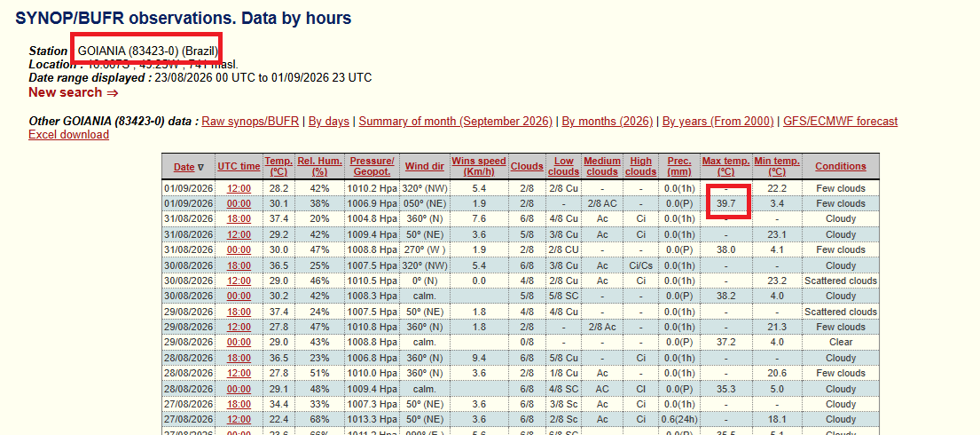Screen dimensions: 980x435
Task: Select the 39.7 max temperature cell
Action: (726, 203)
